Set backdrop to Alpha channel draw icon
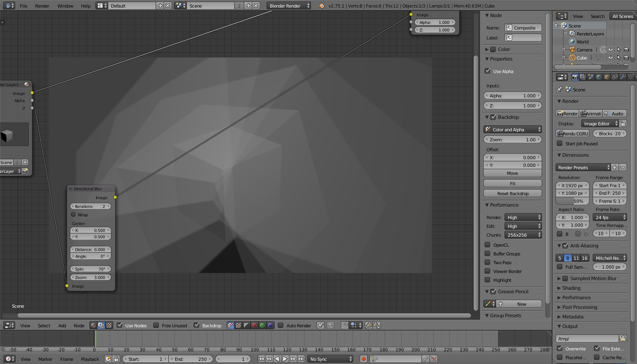 coord(246,325)
